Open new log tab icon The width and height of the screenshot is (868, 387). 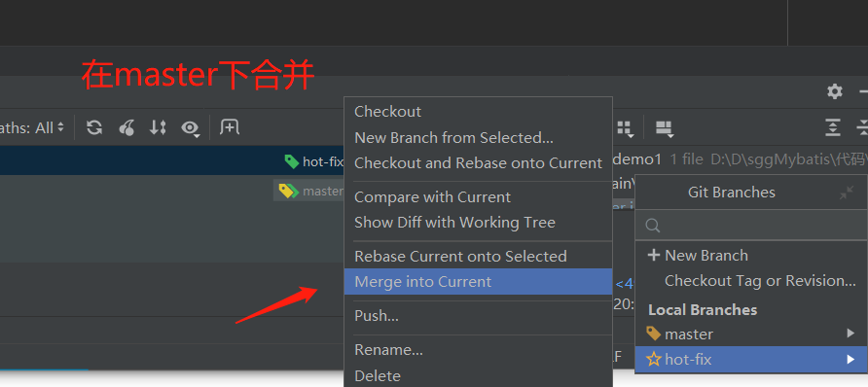click(x=230, y=127)
